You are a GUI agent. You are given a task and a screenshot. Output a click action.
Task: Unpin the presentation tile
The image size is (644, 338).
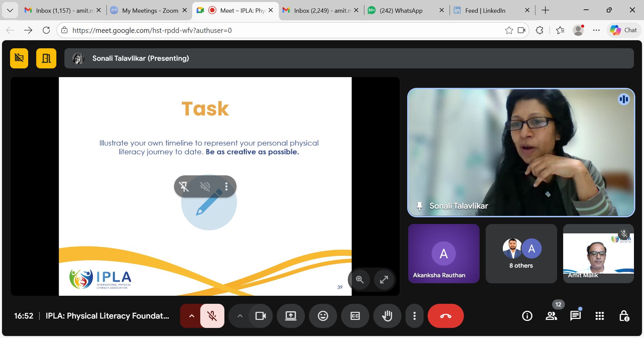pyautogui.click(x=184, y=186)
